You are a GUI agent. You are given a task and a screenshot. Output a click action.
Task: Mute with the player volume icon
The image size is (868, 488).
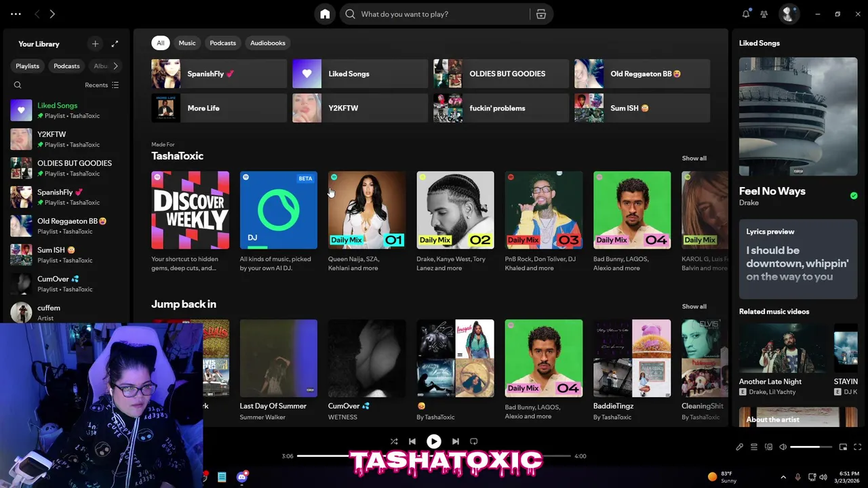tap(783, 447)
